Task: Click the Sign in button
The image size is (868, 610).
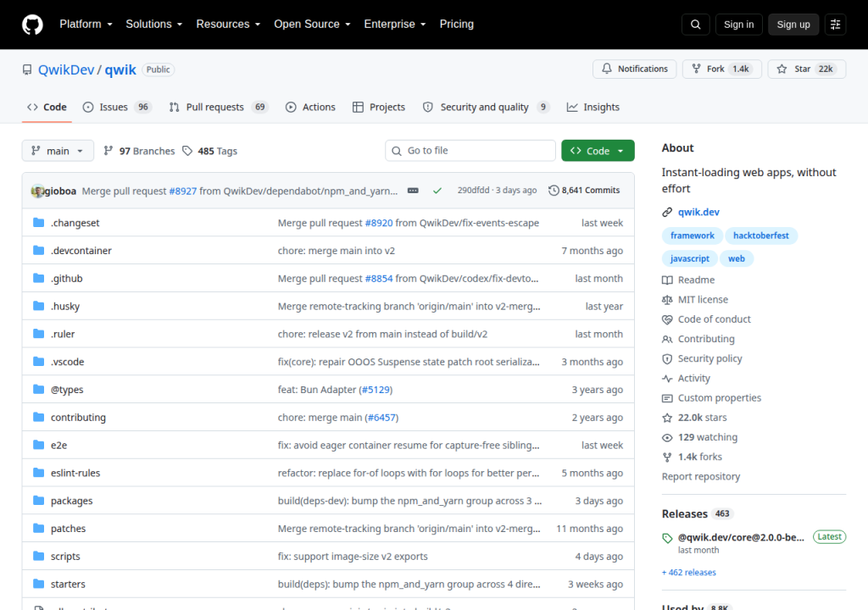Action: (738, 25)
